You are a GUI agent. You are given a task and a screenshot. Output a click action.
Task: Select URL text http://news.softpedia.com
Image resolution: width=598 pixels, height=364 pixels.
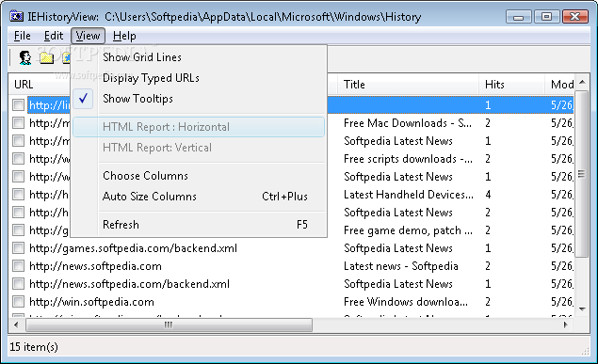coord(95,266)
